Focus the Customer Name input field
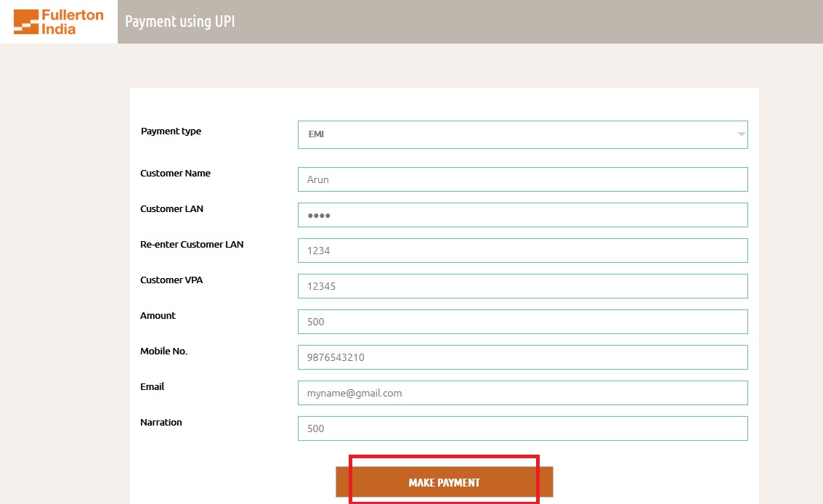The image size is (823, 504). pos(522,179)
